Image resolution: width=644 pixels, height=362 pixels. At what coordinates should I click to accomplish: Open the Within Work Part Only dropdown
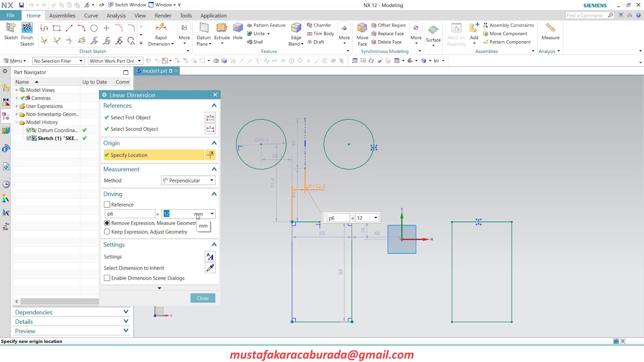click(115, 61)
